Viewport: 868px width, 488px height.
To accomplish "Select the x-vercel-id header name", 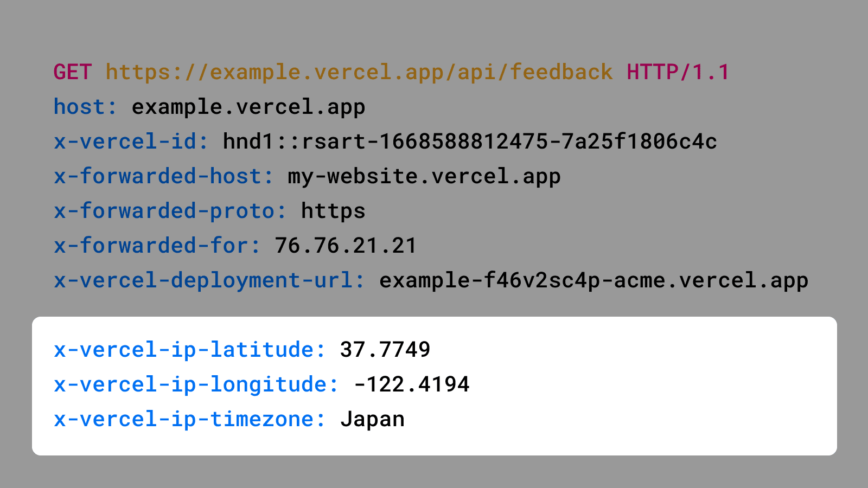I will (x=131, y=142).
